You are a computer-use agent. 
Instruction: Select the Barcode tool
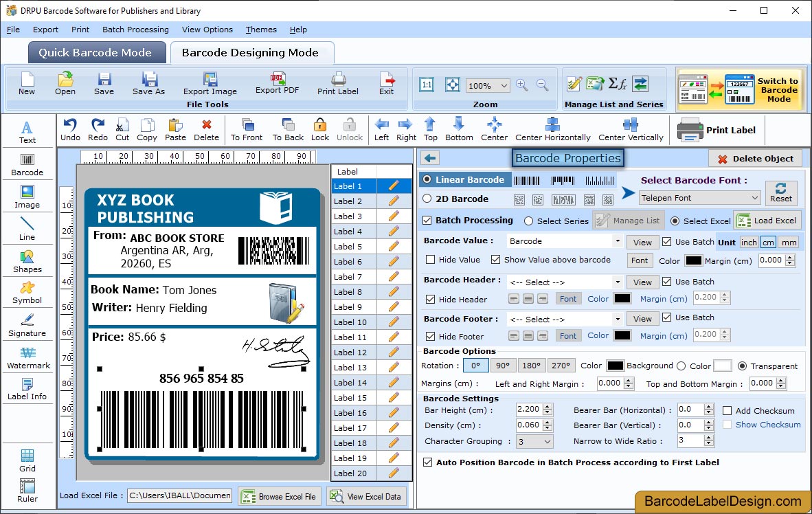(x=27, y=165)
